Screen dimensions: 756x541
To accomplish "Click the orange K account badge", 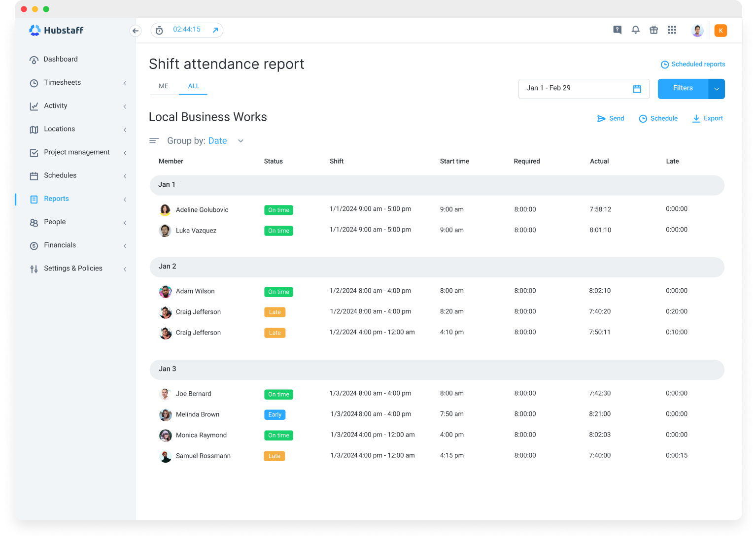I will (721, 31).
